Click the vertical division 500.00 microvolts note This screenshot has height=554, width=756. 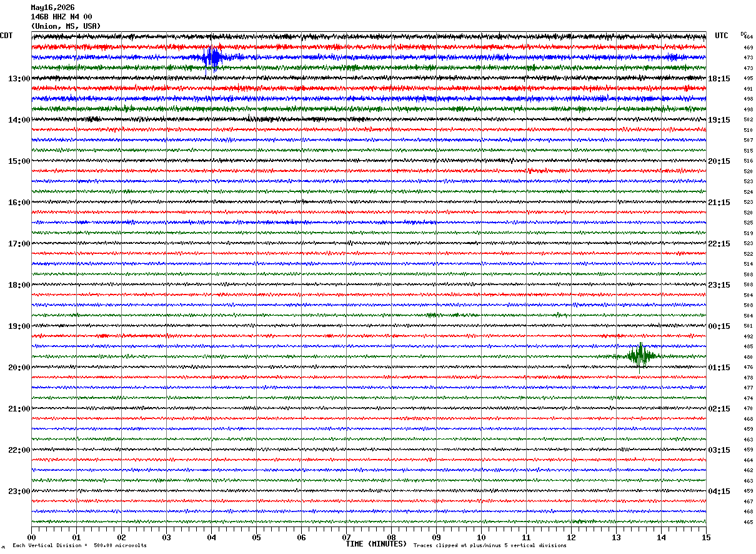(79, 546)
